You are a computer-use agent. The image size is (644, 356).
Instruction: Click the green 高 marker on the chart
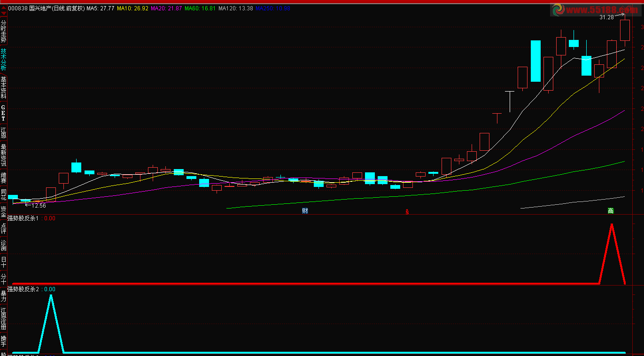click(x=611, y=211)
